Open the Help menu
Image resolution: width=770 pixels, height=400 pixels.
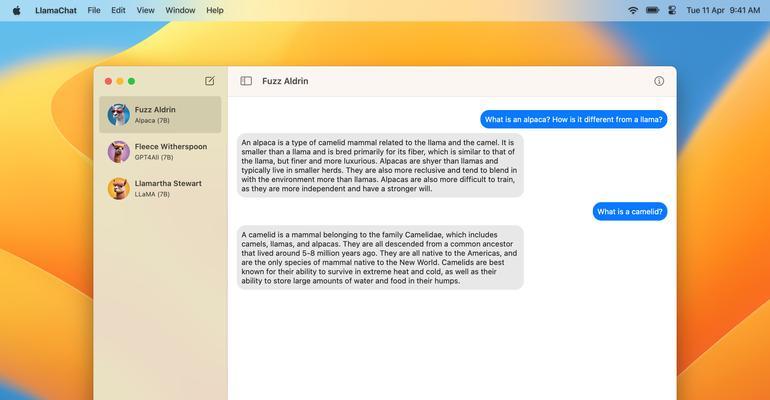click(x=215, y=10)
